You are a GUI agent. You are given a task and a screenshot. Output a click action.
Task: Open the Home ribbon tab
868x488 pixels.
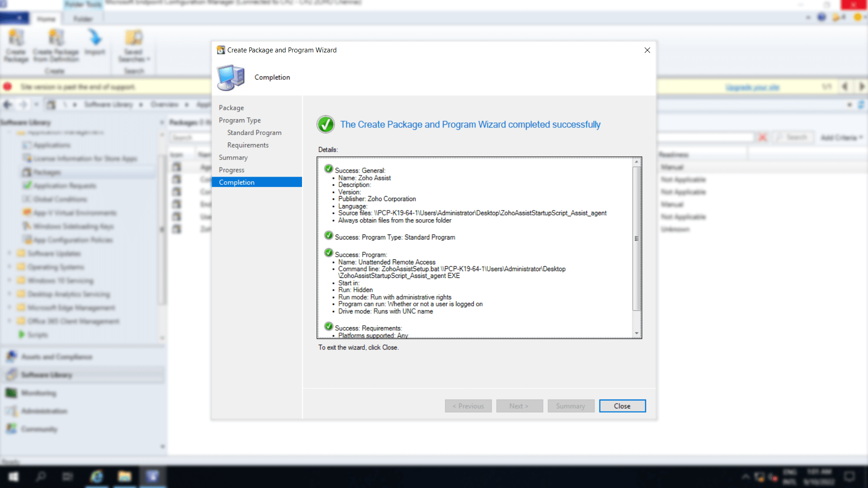tap(46, 19)
